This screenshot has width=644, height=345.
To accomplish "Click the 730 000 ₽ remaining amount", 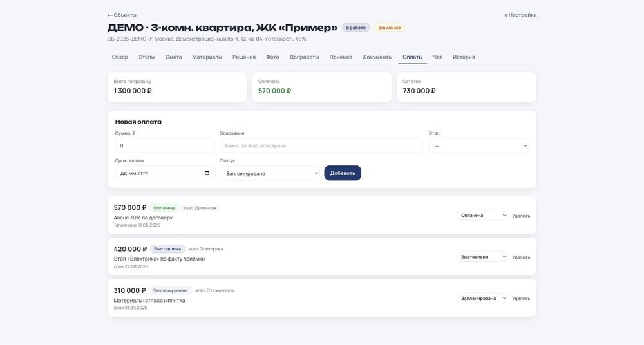I will [419, 91].
